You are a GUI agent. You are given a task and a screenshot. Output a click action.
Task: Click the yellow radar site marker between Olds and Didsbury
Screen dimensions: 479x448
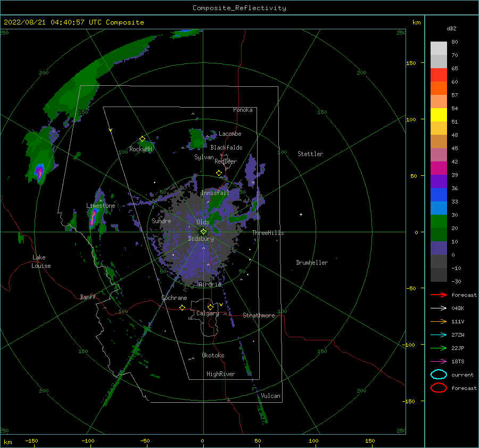tap(203, 232)
